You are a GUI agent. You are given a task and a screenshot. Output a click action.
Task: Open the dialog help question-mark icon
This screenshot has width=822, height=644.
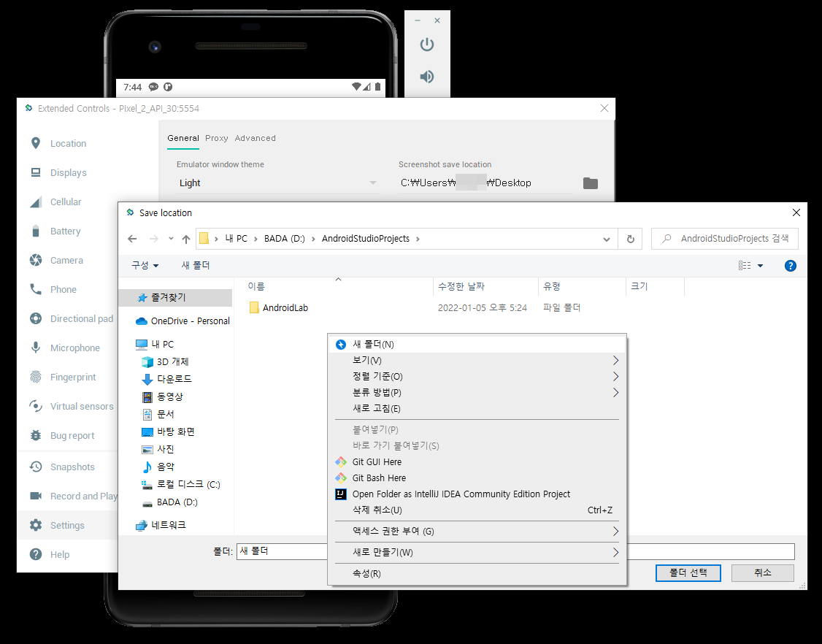tap(790, 266)
